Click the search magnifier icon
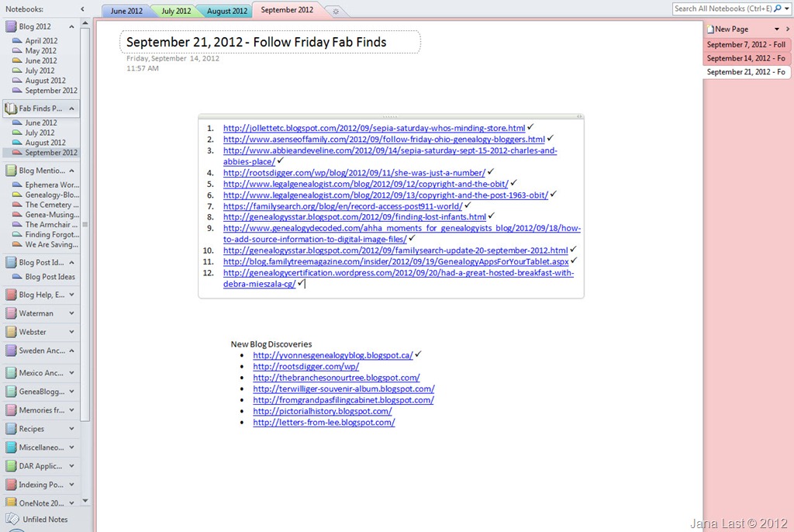794x532 pixels. point(778,9)
